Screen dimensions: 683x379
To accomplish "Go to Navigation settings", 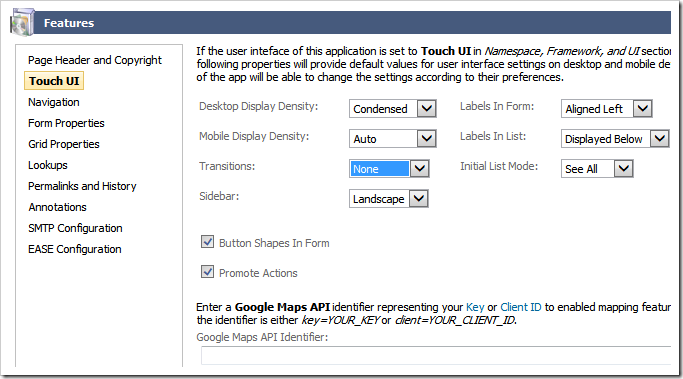I will click(x=54, y=102).
